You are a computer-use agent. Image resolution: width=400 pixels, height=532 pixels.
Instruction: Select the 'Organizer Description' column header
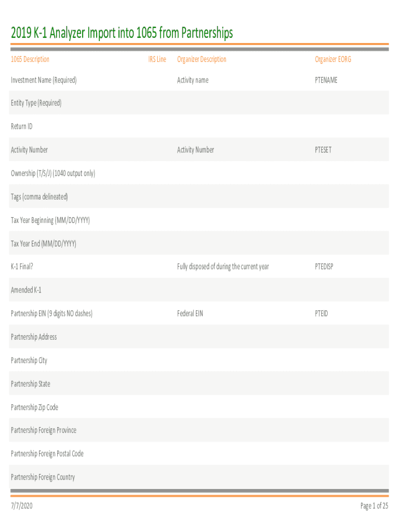202,59
